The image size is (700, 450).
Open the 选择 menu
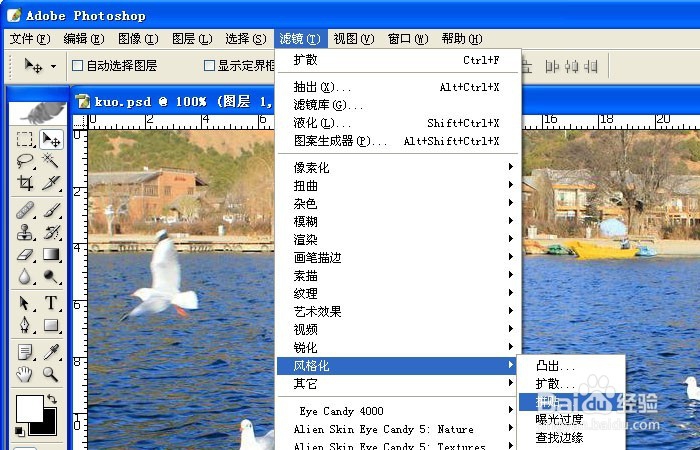coord(246,39)
